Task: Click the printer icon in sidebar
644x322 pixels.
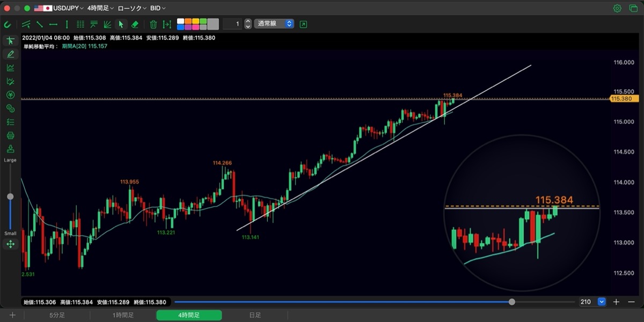Action: pos(10,135)
